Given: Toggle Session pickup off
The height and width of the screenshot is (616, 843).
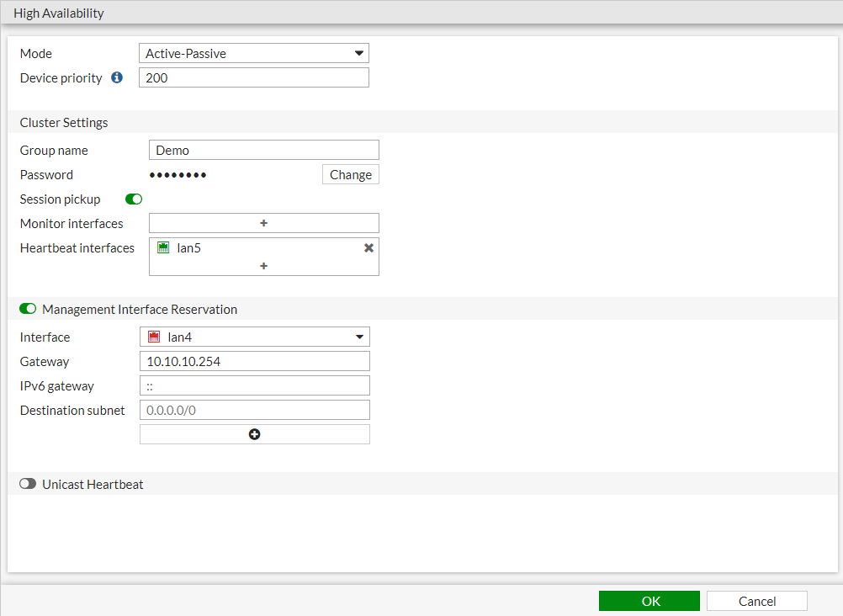Looking at the screenshot, I should [133, 199].
